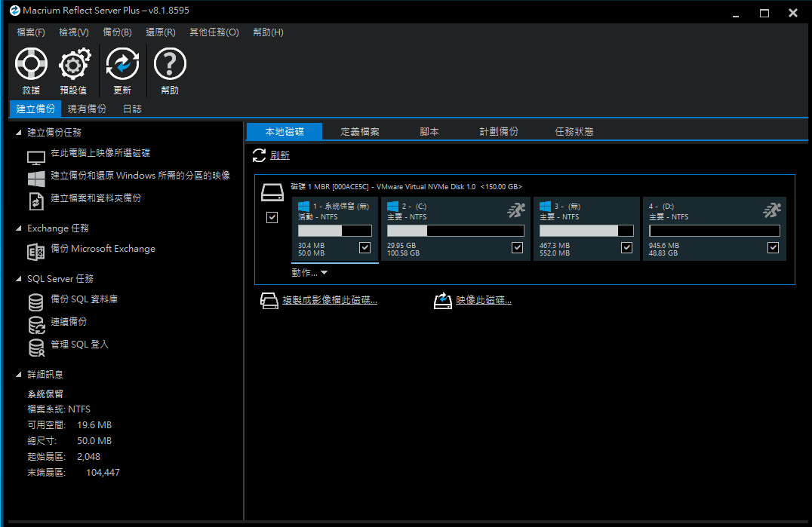Switch to the 任務狀態 tab
The height and width of the screenshot is (527, 812).
click(x=574, y=131)
